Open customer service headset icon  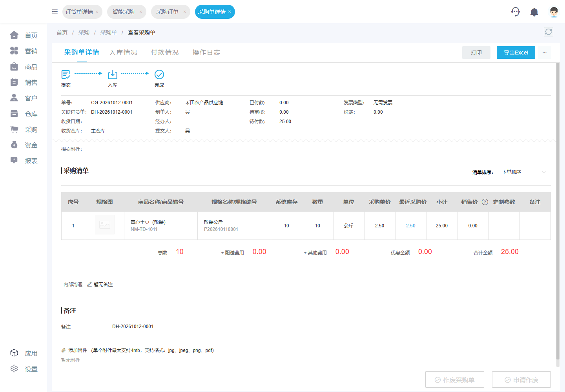click(516, 12)
